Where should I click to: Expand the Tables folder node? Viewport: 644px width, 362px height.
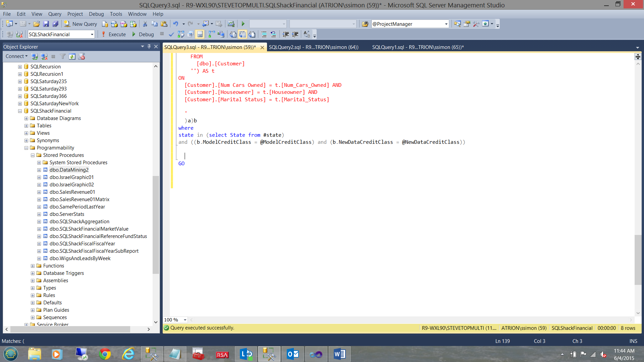point(26,126)
